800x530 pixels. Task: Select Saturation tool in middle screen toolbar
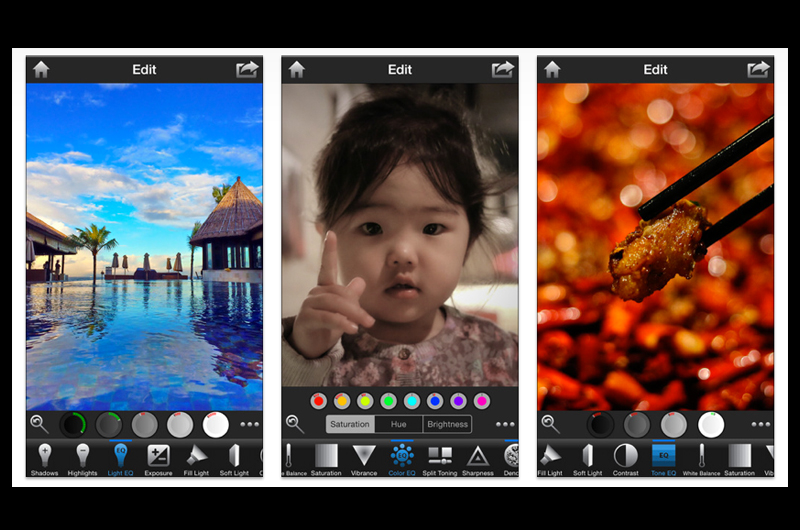point(326,460)
